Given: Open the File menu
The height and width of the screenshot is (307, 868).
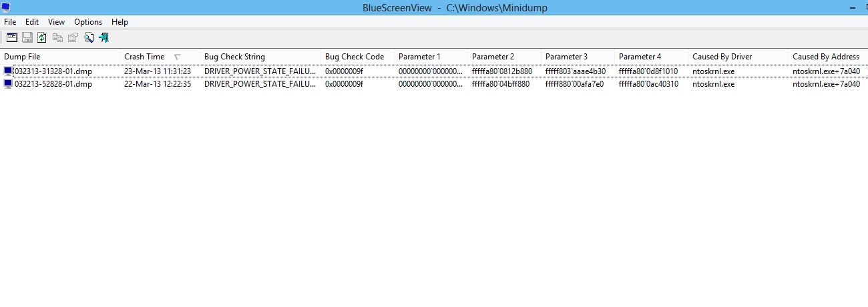Looking at the screenshot, I should [x=10, y=22].
